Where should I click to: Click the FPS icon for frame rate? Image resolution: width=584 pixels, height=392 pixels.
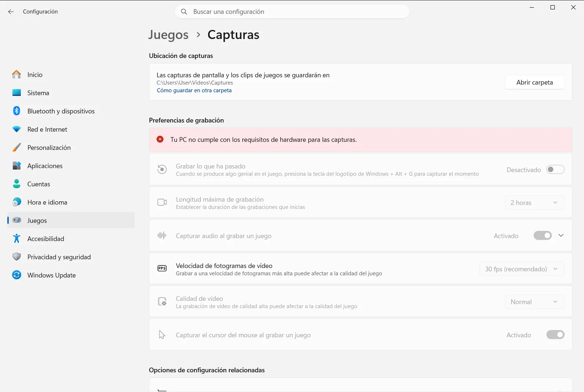(162, 268)
